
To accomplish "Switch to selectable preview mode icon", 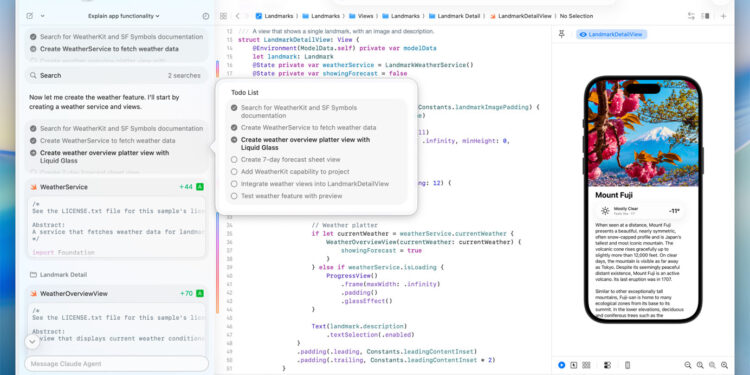I will (574, 365).
